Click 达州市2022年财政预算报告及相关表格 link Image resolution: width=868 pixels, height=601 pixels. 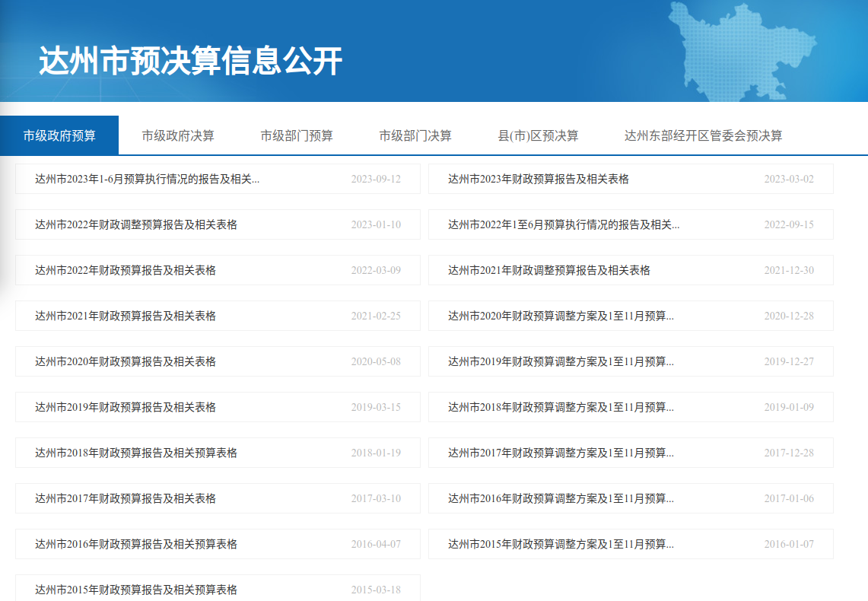tap(125, 271)
